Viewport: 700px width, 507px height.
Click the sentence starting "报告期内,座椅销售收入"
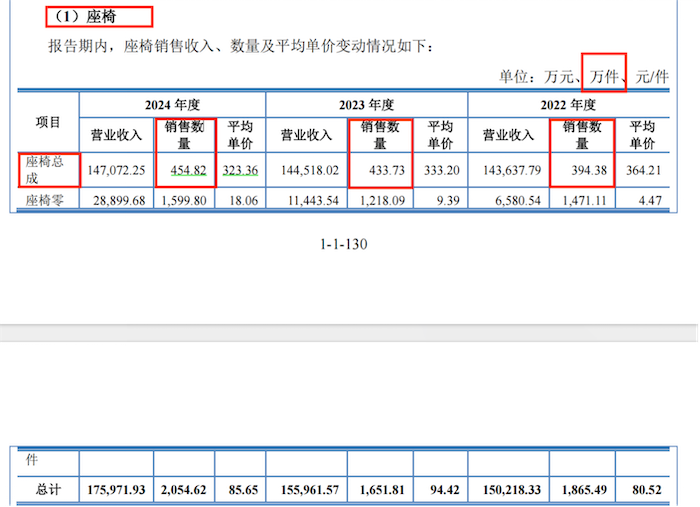(x=241, y=46)
